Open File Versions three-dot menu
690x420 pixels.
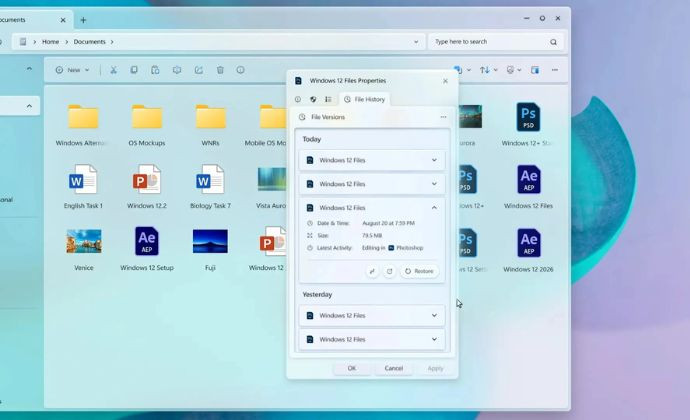tap(443, 117)
